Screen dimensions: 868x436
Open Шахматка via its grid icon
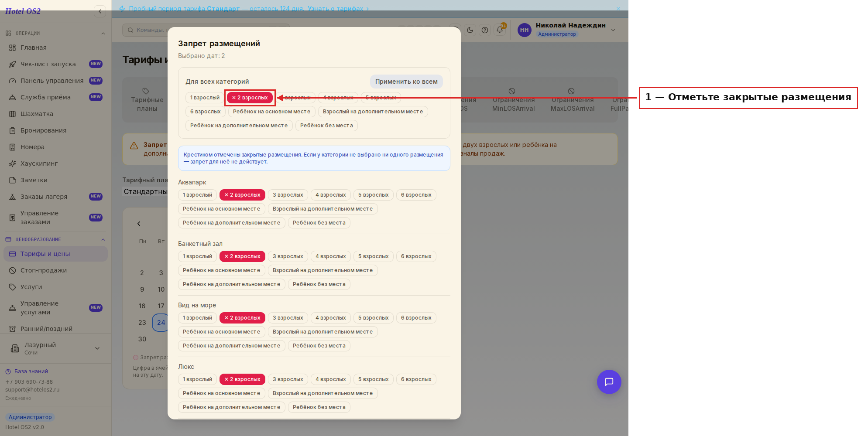tap(12, 114)
